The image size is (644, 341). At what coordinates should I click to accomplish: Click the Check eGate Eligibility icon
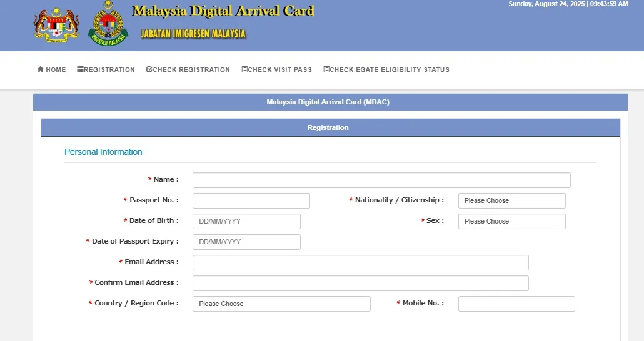pos(326,69)
